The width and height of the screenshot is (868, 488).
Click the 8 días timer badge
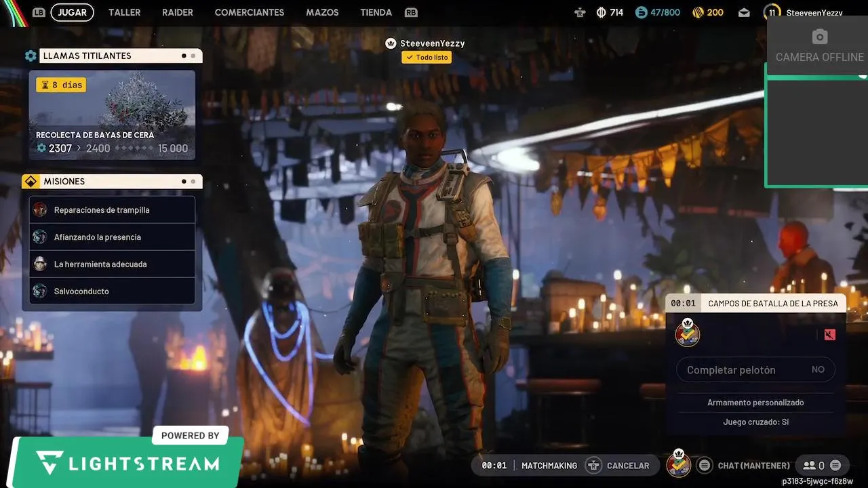click(x=61, y=85)
